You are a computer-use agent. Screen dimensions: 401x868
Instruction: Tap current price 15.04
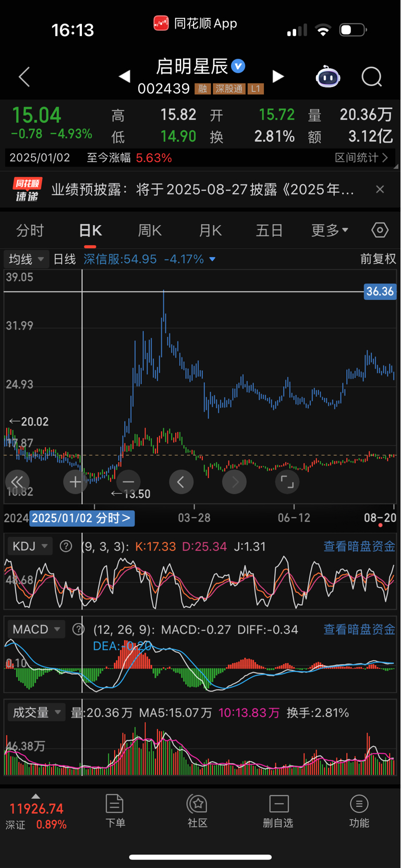(37, 115)
